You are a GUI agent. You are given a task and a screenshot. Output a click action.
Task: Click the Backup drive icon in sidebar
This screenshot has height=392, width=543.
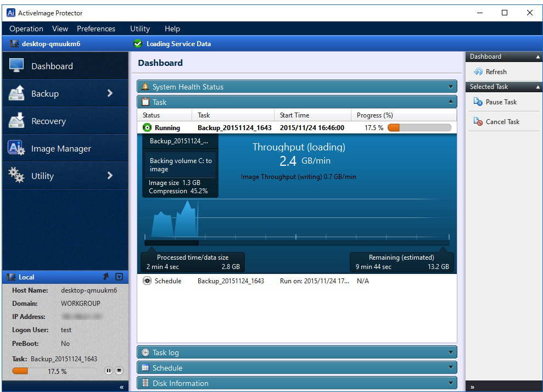click(16, 93)
